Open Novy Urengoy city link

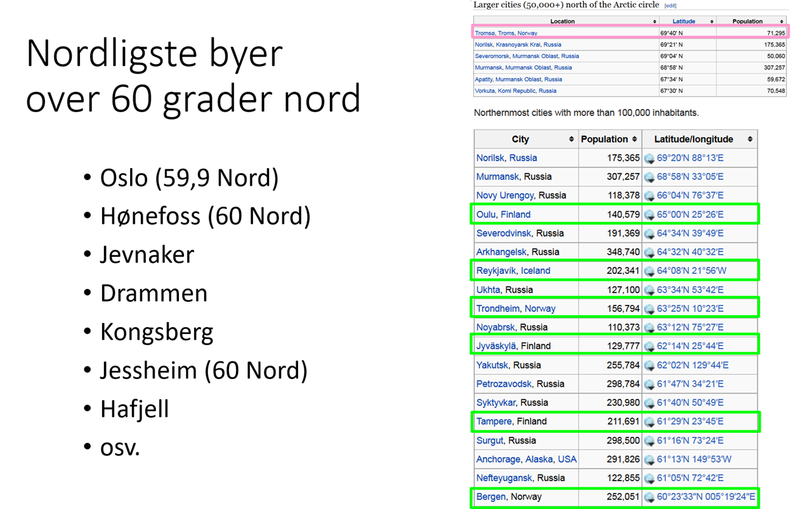tap(506, 195)
